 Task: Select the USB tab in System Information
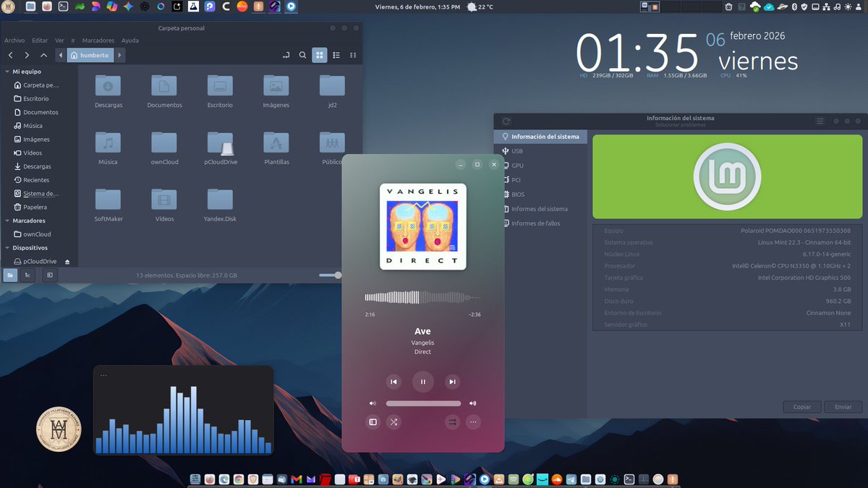tap(541, 151)
